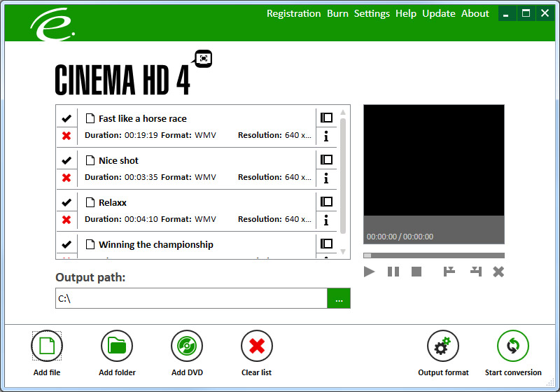The image size is (560, 392).
Task: Click the Add file icon
Action: point(47,346)
